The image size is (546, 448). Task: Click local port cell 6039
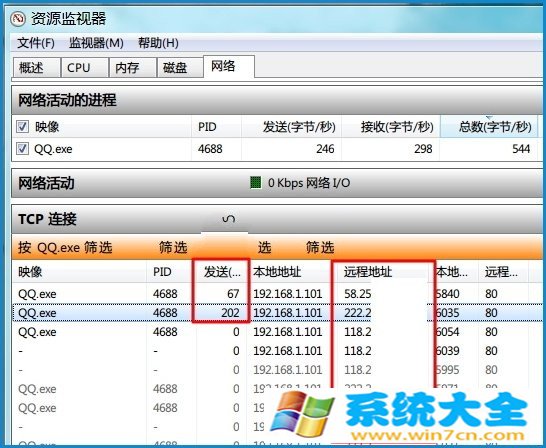448,351
